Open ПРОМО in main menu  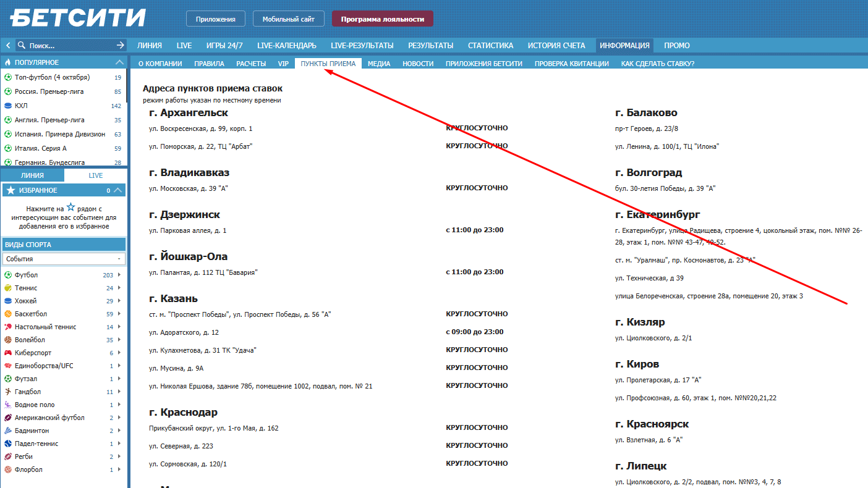pyautogui.click(x=677, y=45)
